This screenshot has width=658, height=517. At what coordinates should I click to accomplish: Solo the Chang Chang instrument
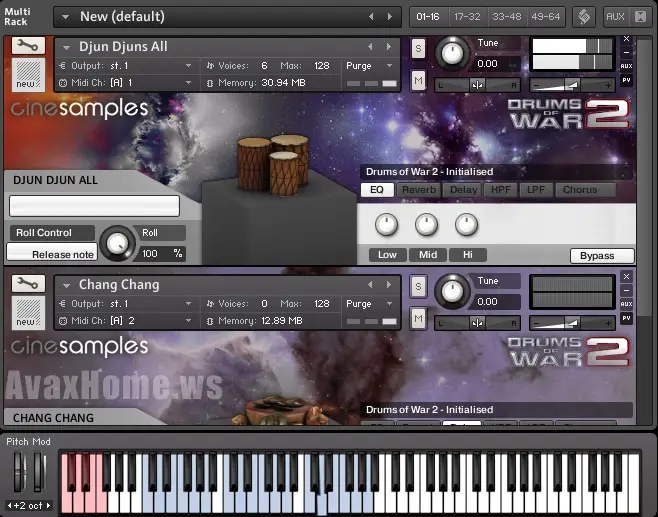[418, 287]
